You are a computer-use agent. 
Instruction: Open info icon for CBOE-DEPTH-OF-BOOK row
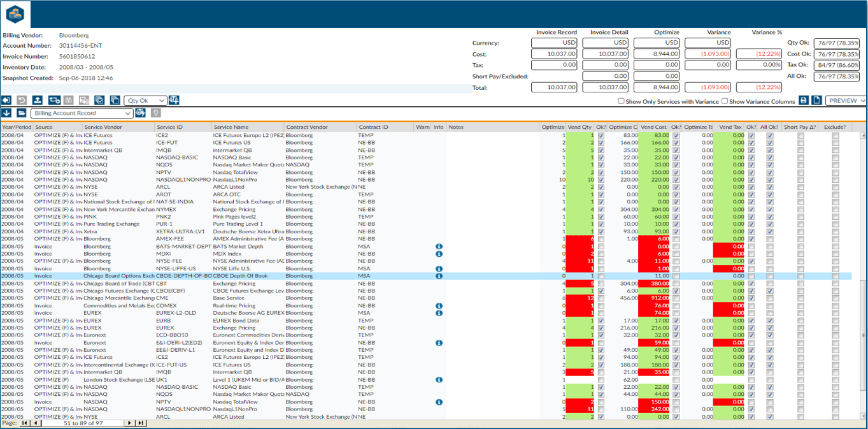(439, 276)
